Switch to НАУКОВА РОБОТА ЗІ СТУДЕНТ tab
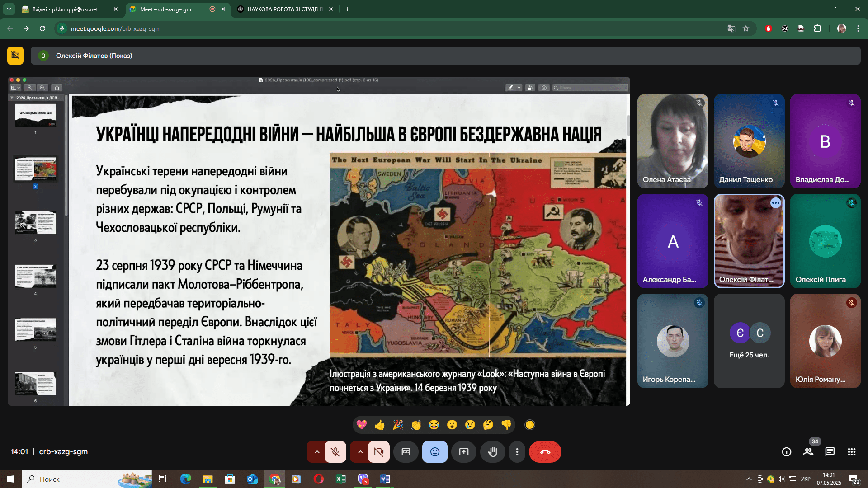The image size is (868, 488). pos(286,9)
